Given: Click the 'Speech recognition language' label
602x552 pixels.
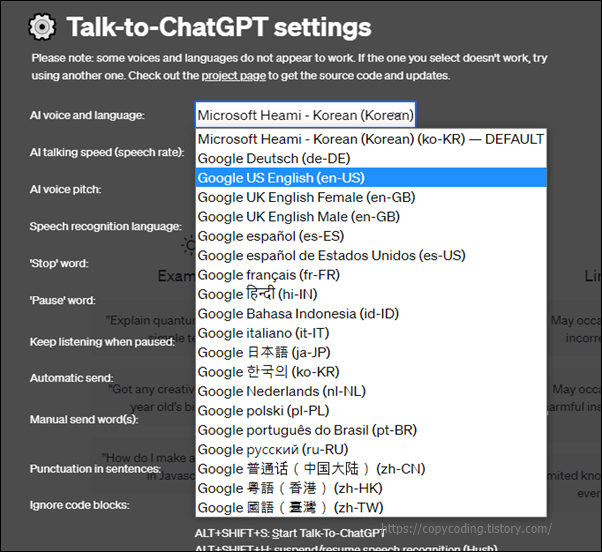Looking at the screenshot, I should point(106,226).
